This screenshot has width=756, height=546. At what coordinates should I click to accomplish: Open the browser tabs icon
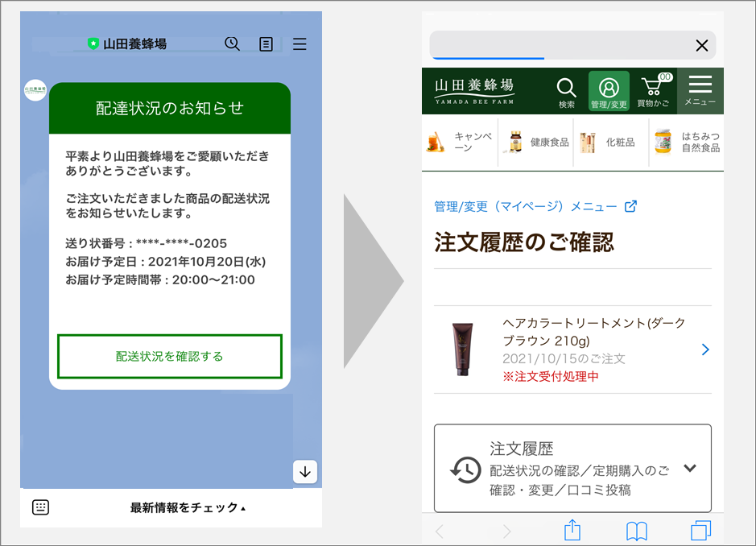coord(700,530)
